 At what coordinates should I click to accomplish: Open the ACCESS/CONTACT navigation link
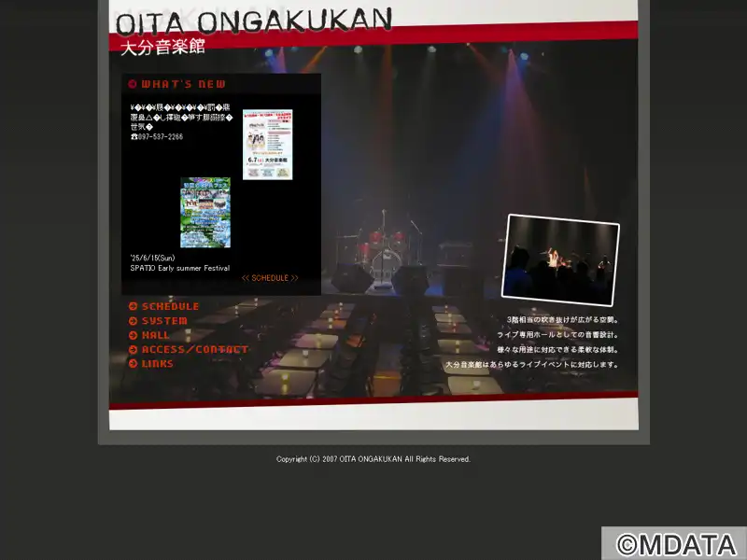tap(195, 349)
